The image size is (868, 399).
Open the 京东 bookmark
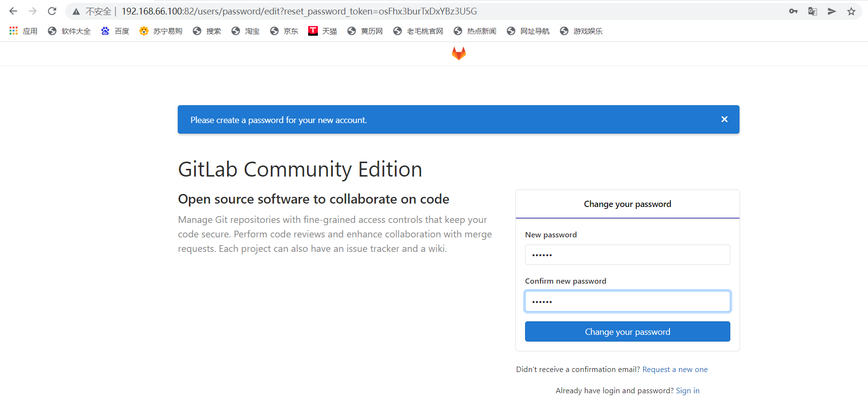(284, 31)
